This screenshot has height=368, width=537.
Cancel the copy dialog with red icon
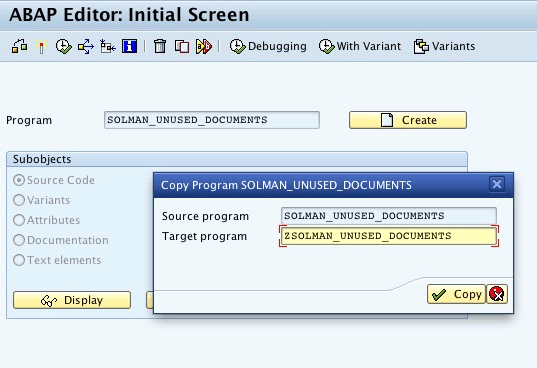497,294
